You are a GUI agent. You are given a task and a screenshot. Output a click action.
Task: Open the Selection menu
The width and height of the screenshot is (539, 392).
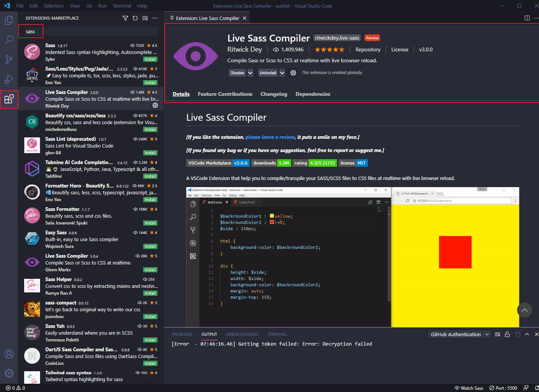tap(54, 6)
